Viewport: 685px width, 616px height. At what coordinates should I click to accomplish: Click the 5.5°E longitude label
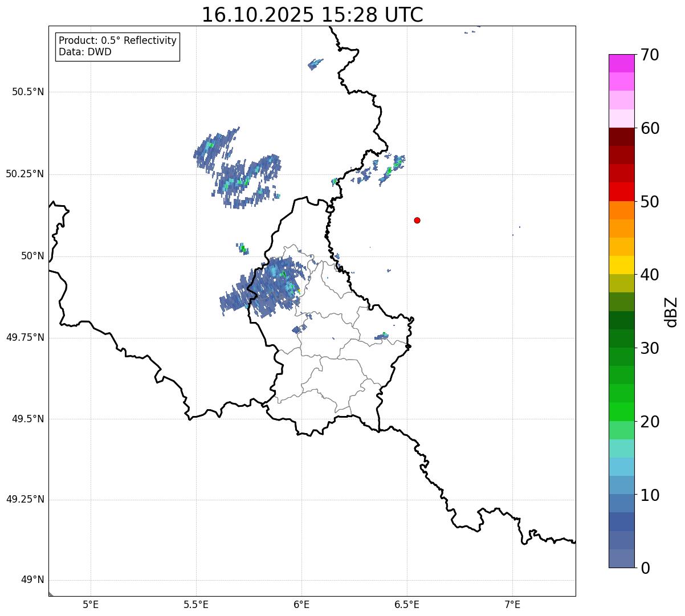click(196, 605)
